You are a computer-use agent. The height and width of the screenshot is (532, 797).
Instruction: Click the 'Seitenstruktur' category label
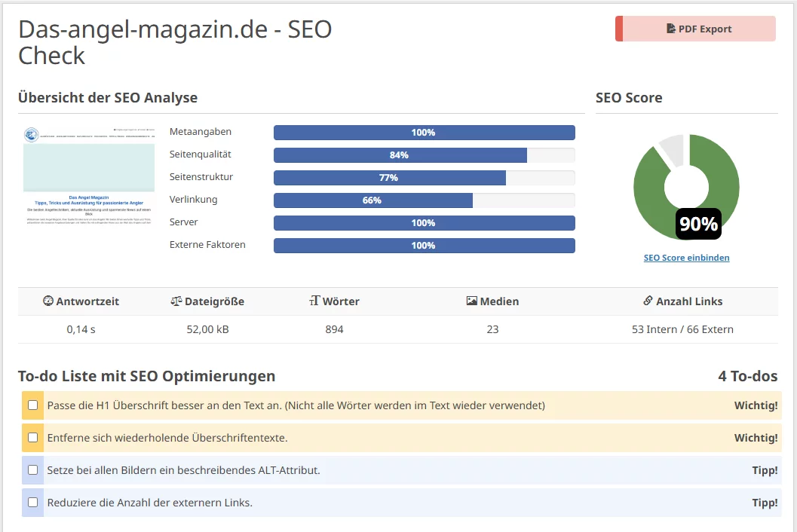point(201,177)
